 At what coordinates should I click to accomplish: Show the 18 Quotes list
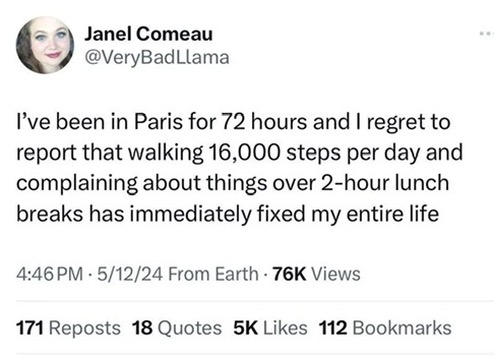(177, 328)
